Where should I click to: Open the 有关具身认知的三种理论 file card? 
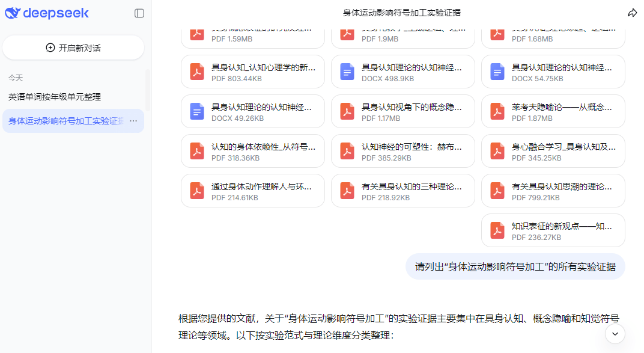[402, 190]
